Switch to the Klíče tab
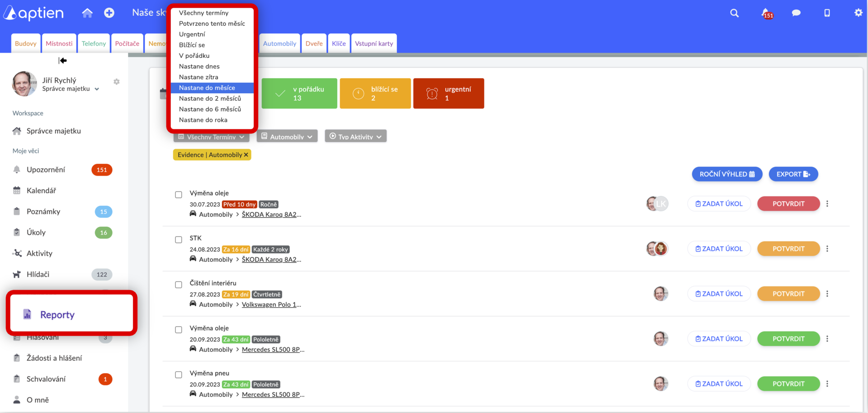The image size is (868, 413). (339, 43)
